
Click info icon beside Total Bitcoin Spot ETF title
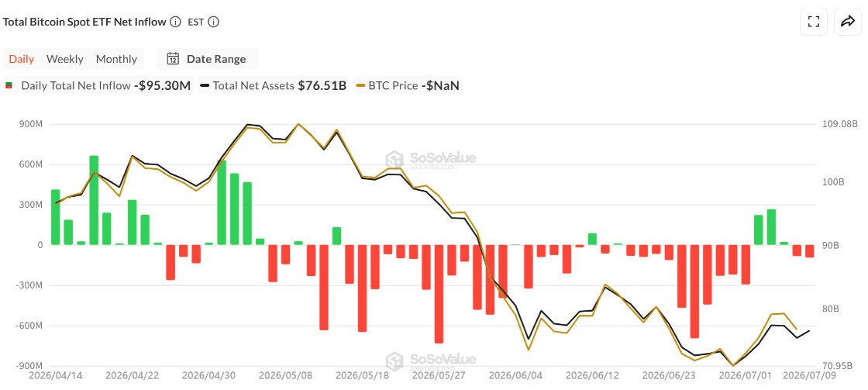coord(175,22)
